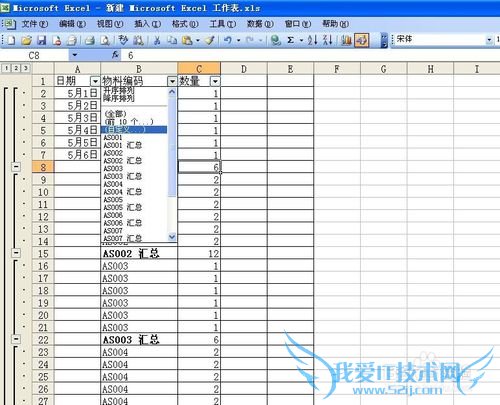Image resolution: width=500 pixels, height=405 pixels.
Task: Open the 格式 menu
Action: click(x=185, y=24)
